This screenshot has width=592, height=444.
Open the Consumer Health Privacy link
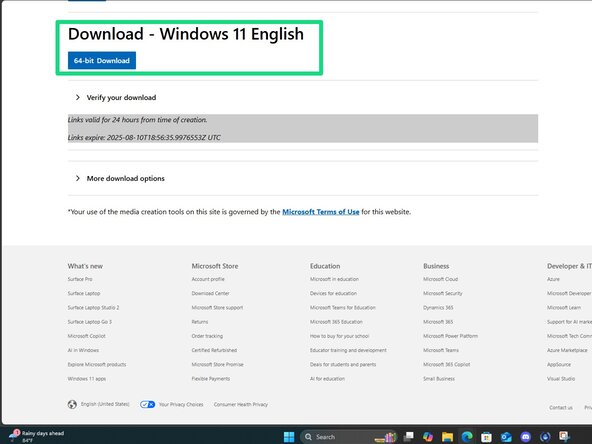241,404
